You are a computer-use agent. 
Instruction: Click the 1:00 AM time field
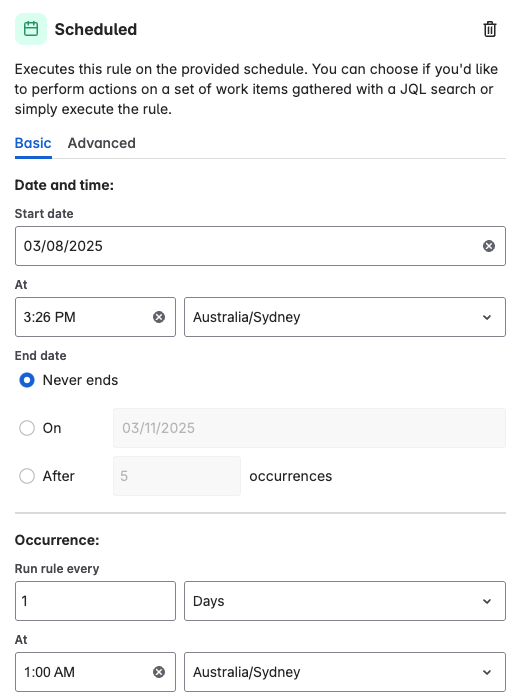pos(95,672)
